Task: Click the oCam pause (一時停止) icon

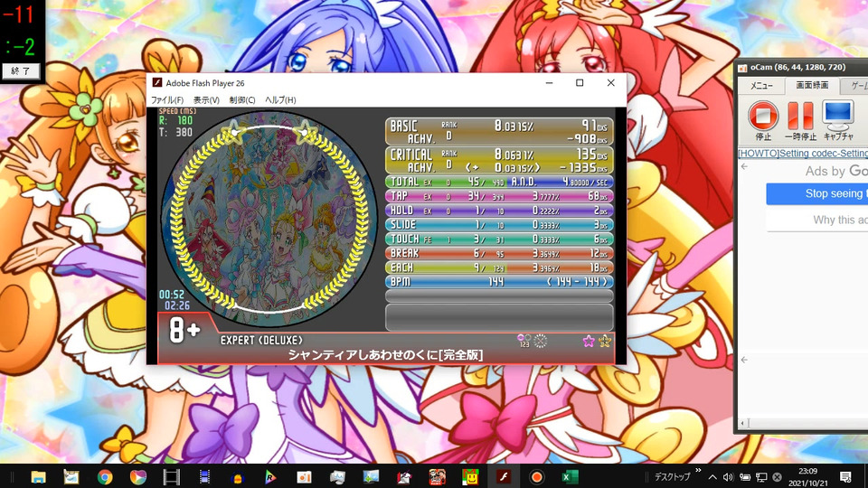Action: coord(800,116)
